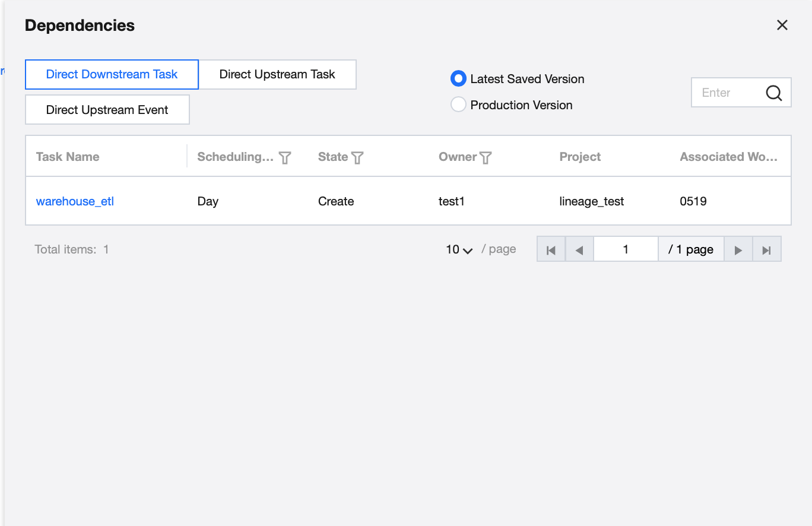Switch to Direct Upstream Task tab
This screenshot has width=812, height=526.
tap(277, 74)
